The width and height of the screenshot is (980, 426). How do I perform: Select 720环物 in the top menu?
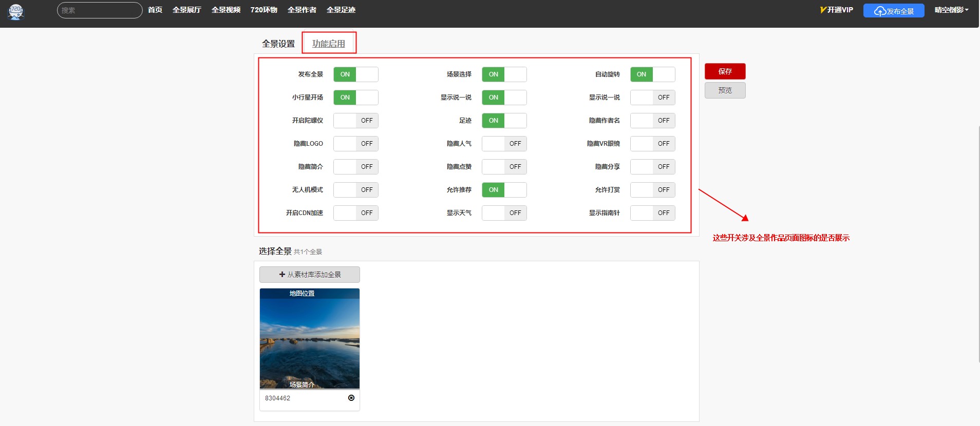pyautogui.click(x=264, y=10)
